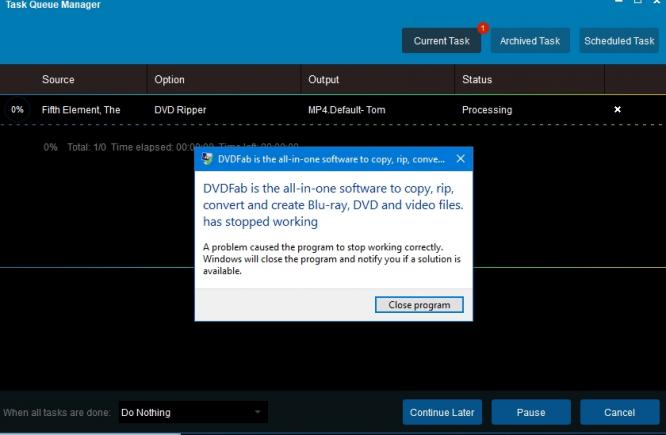Switch to the Current Task tab
The height and width of the screenshot is (435, 666).
pos(441,41)
